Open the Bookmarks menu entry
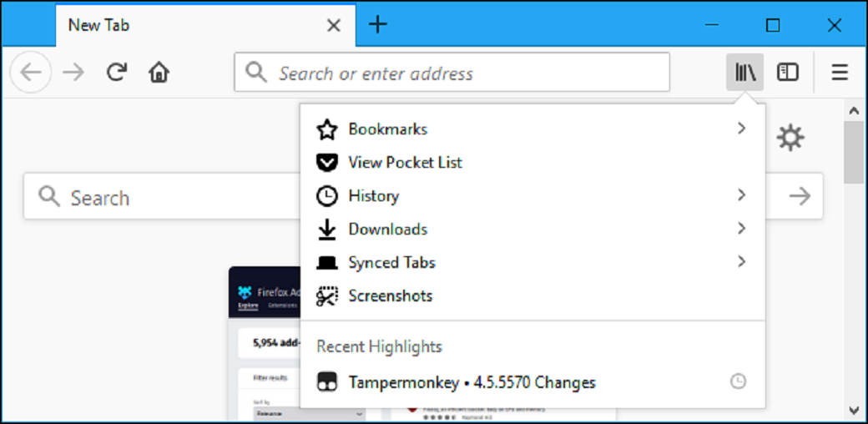 pyautogui.click(x=532, y=129)
